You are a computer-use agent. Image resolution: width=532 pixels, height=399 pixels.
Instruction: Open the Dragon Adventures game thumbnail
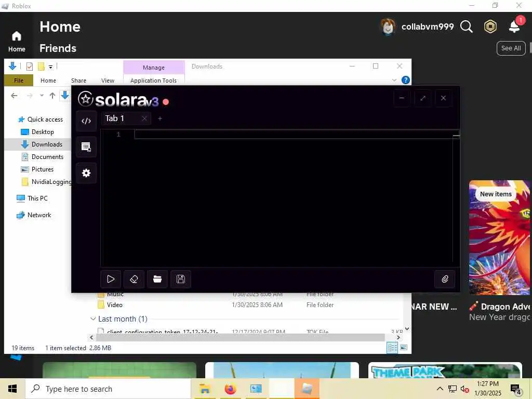500,237
